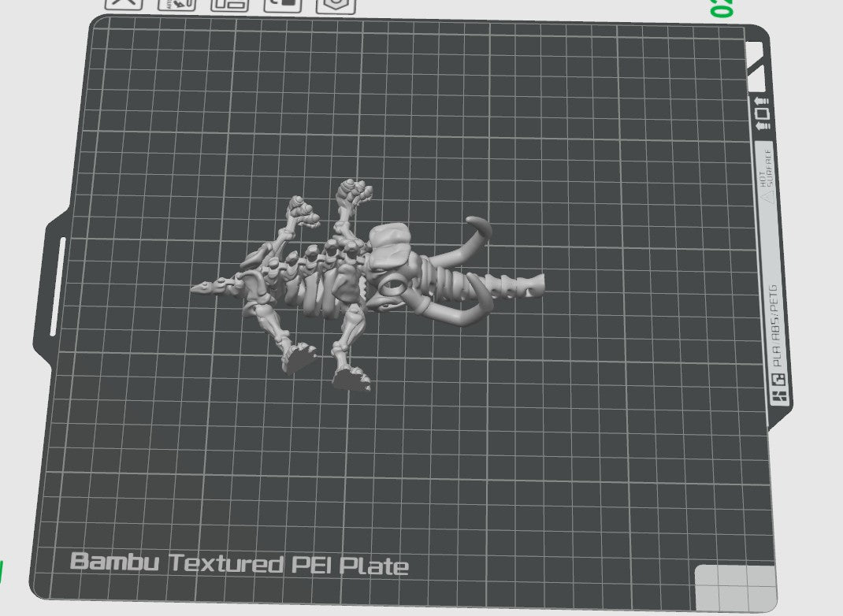This screenshot has width=843, height=616.
Task: Toggle the plate lock icon
Action: pyautogui.click(x=282, y=3)
